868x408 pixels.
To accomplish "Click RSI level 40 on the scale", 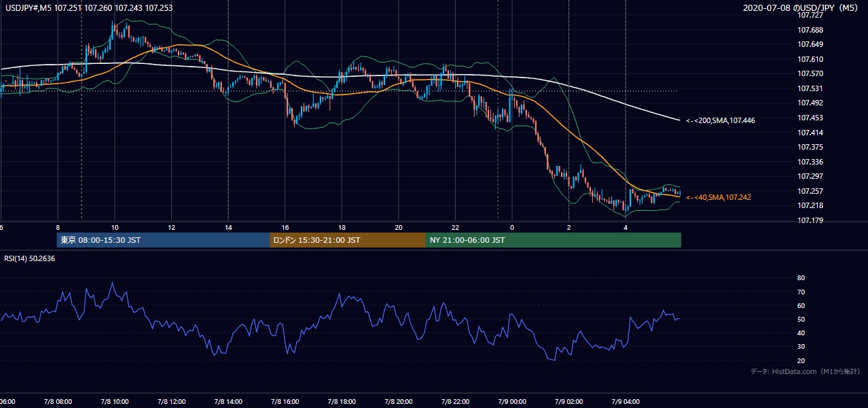I will click(801, 333).
